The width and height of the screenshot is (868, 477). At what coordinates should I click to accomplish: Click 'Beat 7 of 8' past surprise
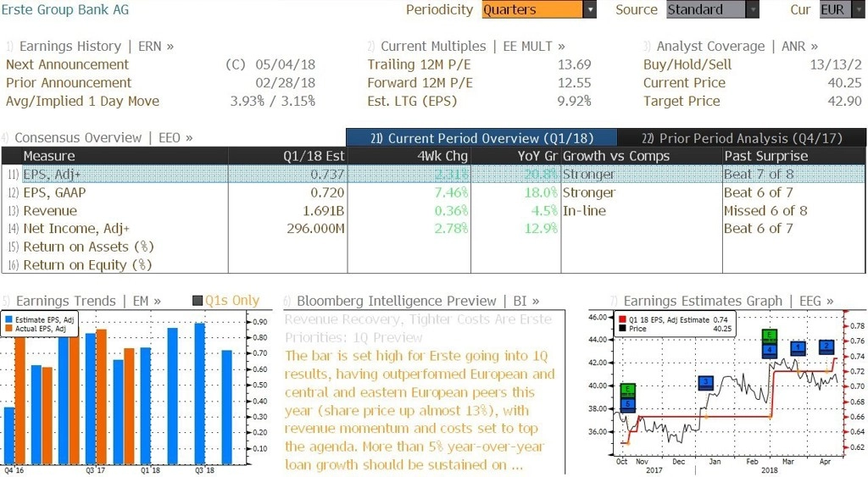coord(759,175)
